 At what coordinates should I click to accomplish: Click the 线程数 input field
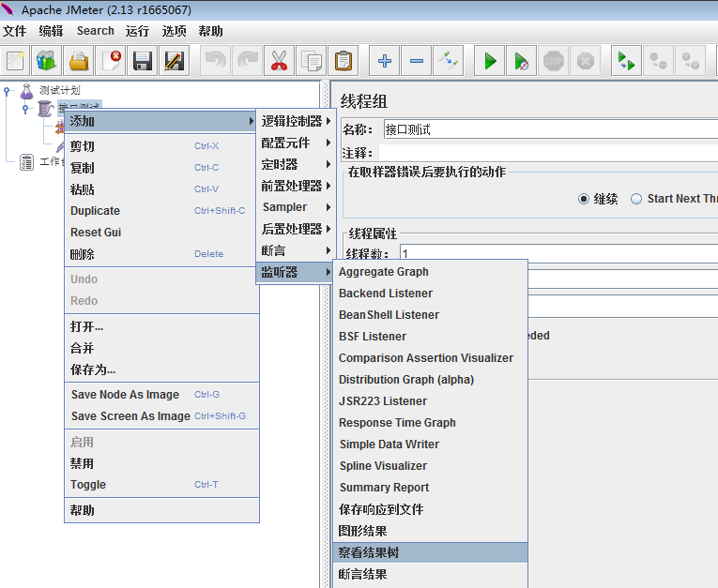point(558,253)
